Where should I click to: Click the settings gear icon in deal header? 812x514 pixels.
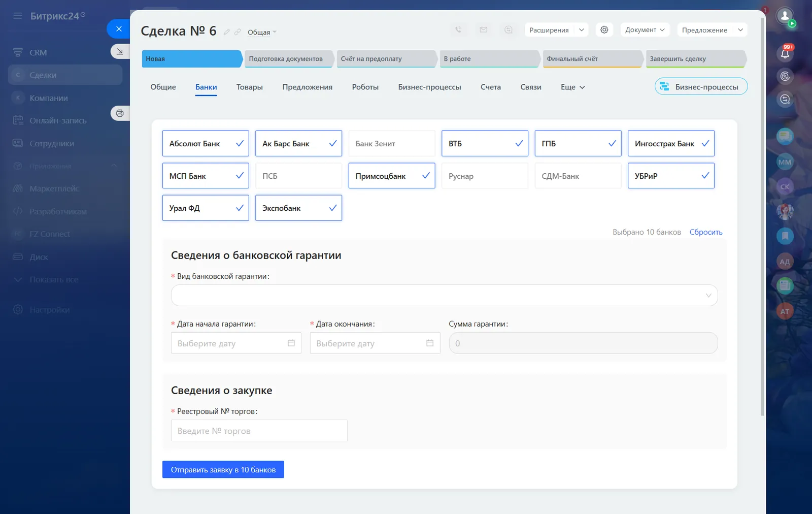click(604, 30)
